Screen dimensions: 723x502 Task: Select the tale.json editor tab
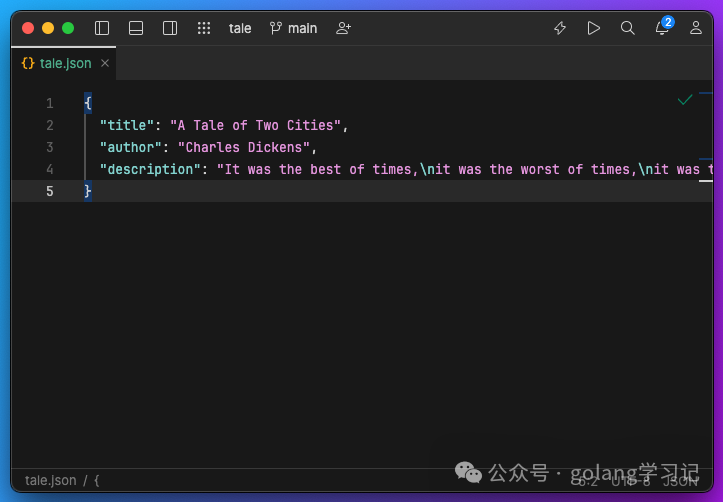pyautogui.click(x=63, y=63)
